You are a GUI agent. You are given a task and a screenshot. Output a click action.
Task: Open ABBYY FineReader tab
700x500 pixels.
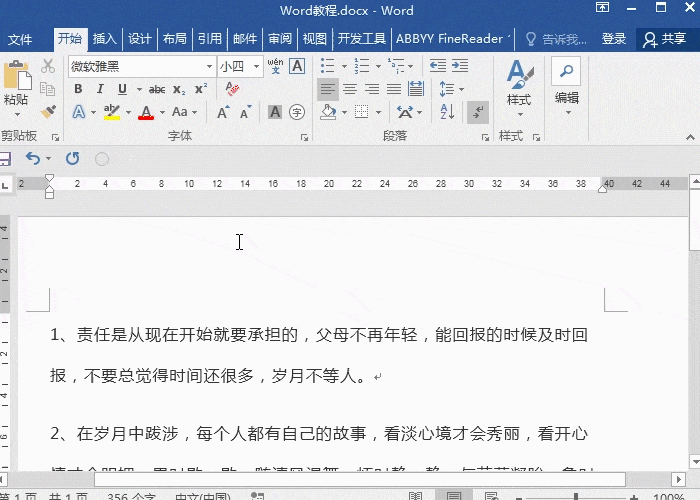(x=452, y=39)
